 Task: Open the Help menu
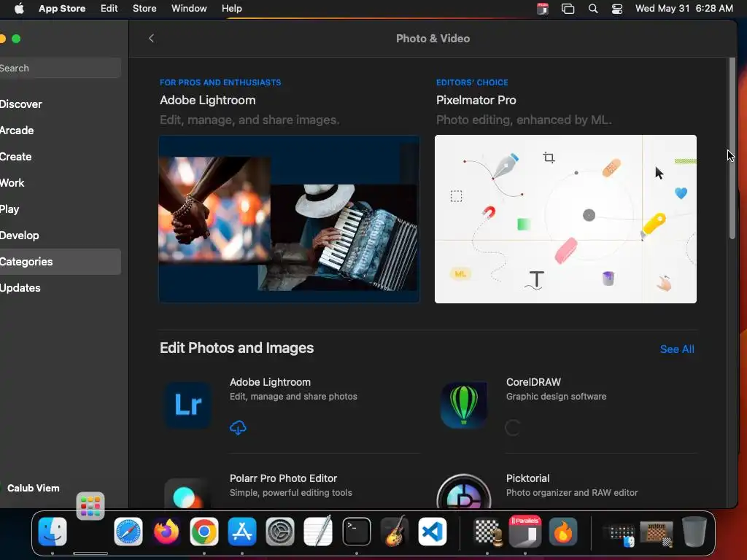(x=231, y=9)
